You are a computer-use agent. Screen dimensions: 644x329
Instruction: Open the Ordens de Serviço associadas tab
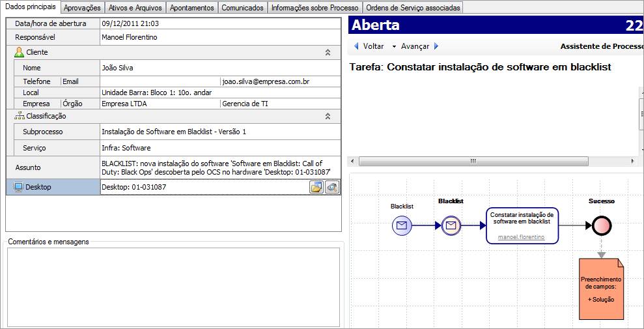pyautogui.click(x=413, y=8)
